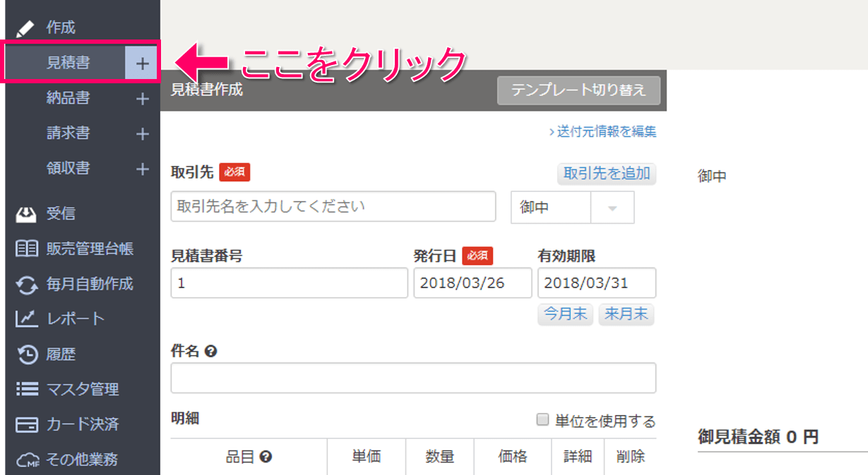Go to 毎月自動作成 in sidebar
This screenshot has height=475, width=868.
tap(89, 284)
